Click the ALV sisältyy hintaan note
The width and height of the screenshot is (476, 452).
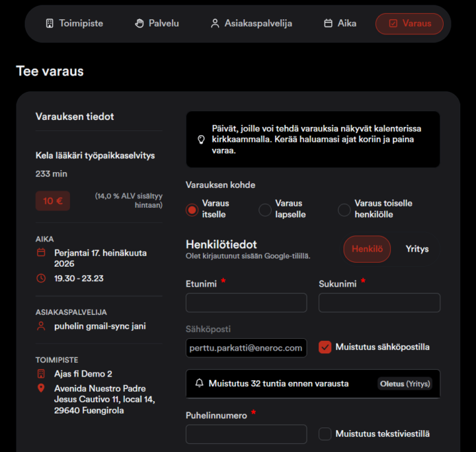(x=129, y=201)
